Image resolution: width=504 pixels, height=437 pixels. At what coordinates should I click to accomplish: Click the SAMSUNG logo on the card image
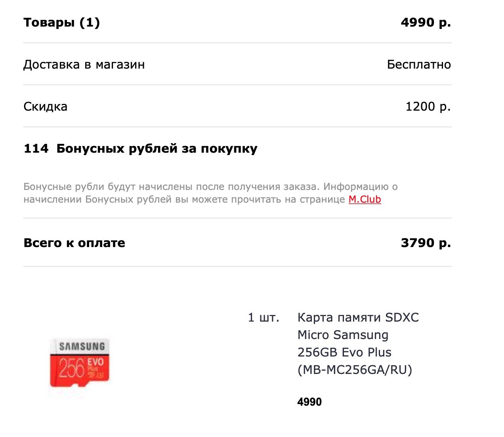pyautogui.click(x=82, y=346)
